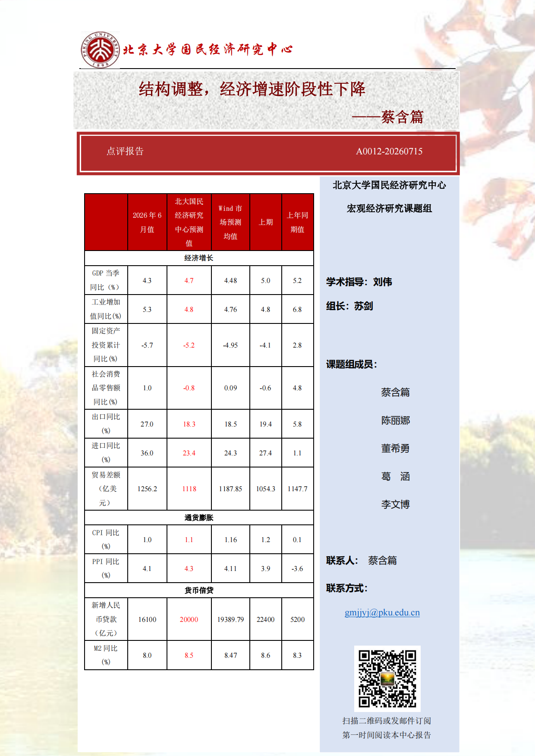
Task: Click the column header 上期
Action: [266, 222]
